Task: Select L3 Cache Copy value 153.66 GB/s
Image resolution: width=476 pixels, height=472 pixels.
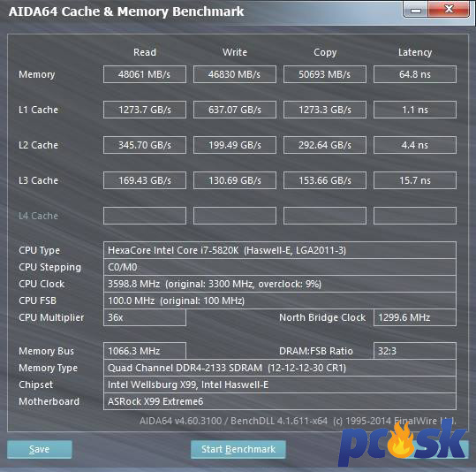Action: coord(325,180)
